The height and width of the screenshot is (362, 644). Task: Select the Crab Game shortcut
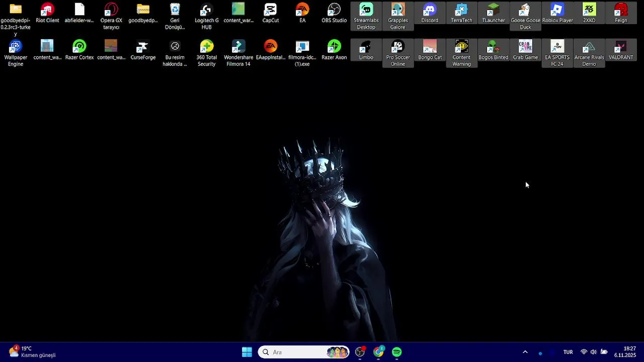(x=525, y=50)
